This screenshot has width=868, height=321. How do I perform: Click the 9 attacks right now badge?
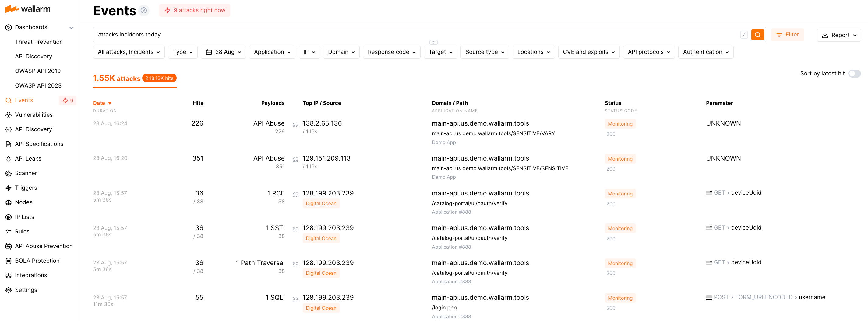point(195,10)
